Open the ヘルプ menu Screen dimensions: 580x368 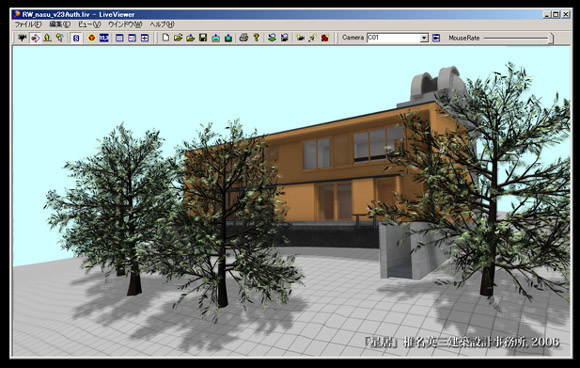(162, 24)
